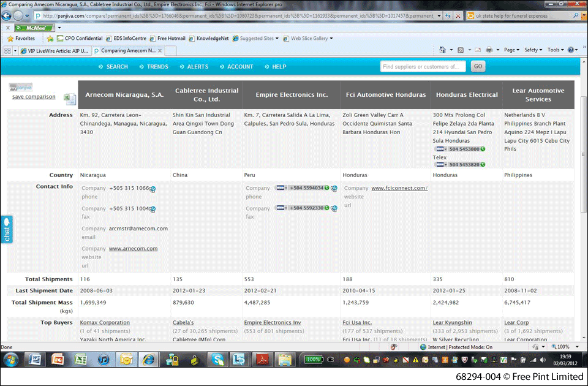This screenshot has width=588, height=386.
Task: Open Suggested Sites dropdown in favorites bar
Action: click(x=258, y=38)
